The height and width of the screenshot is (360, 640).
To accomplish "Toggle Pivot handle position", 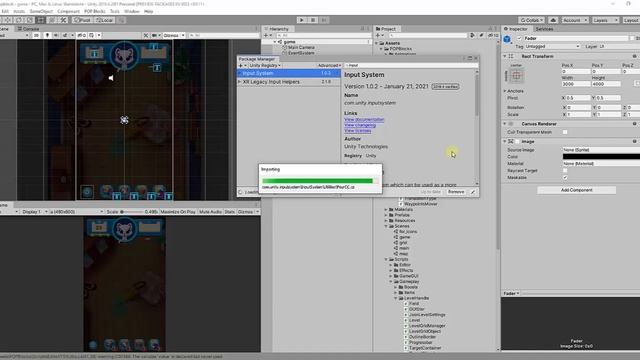I will (x=82, y=20).
